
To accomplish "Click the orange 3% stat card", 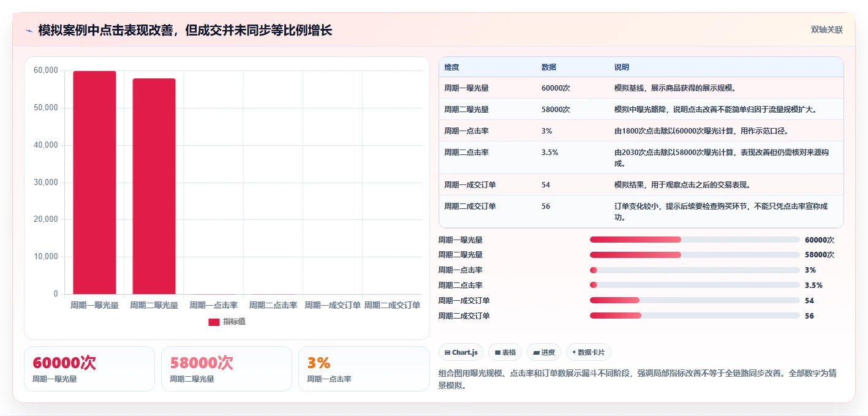I will pyautogui.click(x=364, y=368).
